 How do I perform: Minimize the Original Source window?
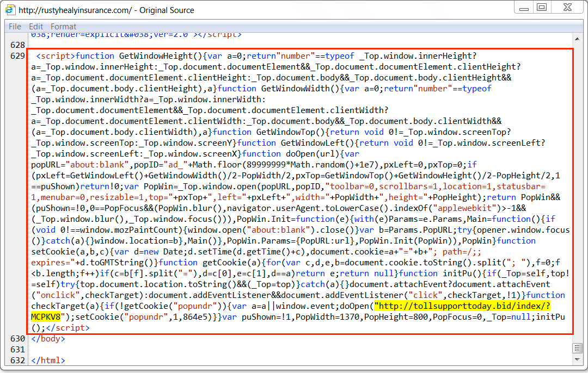524,8
